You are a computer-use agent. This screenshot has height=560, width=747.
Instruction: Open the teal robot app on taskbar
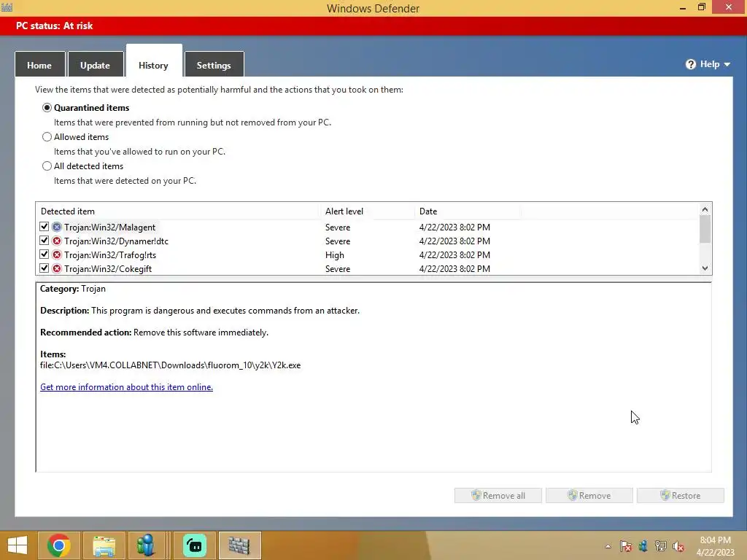(194, 545)
